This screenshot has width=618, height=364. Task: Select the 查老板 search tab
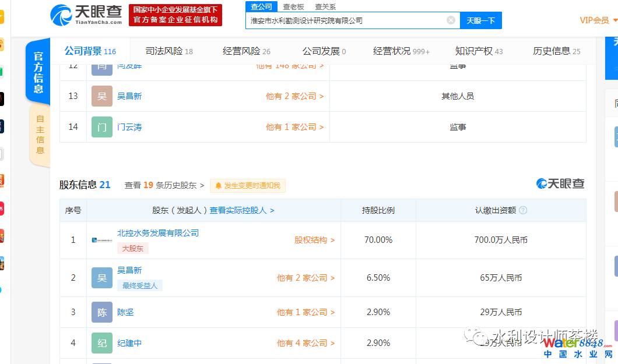coord(293,6)
